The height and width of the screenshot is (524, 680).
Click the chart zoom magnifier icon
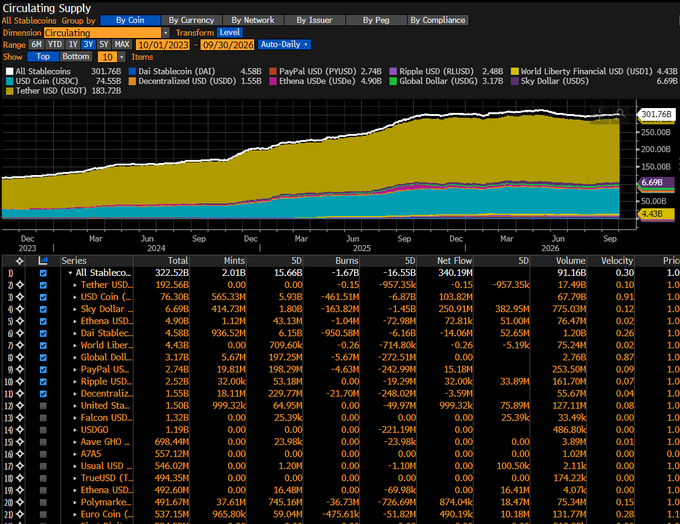pos(620,114)
